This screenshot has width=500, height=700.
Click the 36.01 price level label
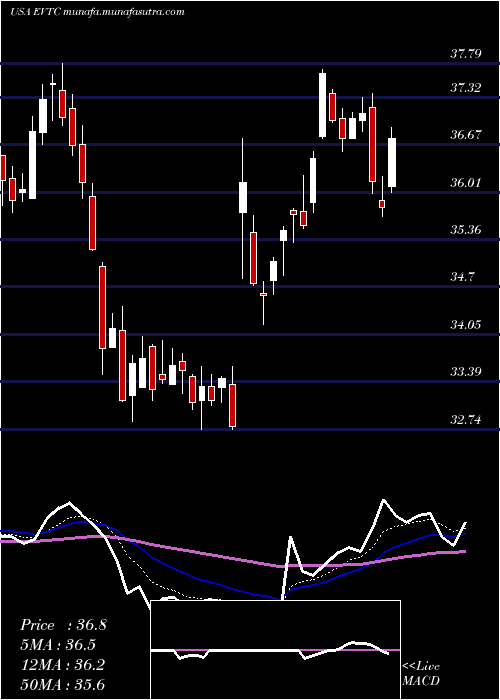tap(466, 183)
